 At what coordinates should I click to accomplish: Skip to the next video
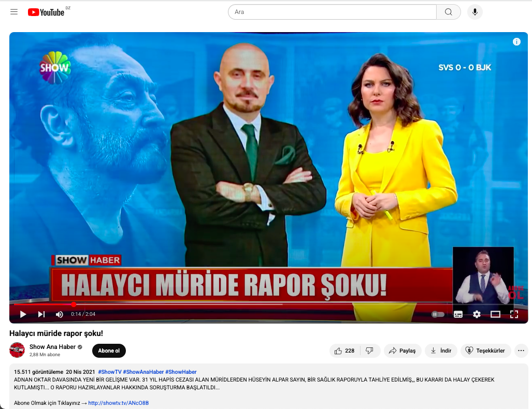tap(41, 314)
